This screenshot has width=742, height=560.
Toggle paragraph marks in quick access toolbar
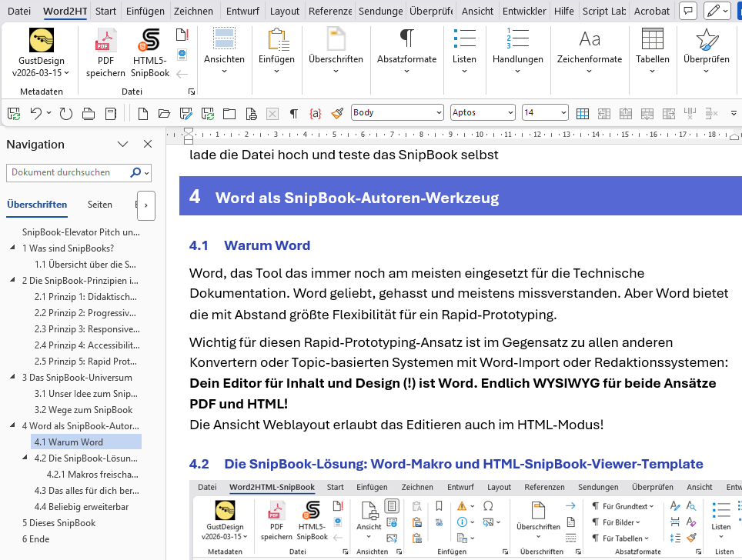(293, 113)
